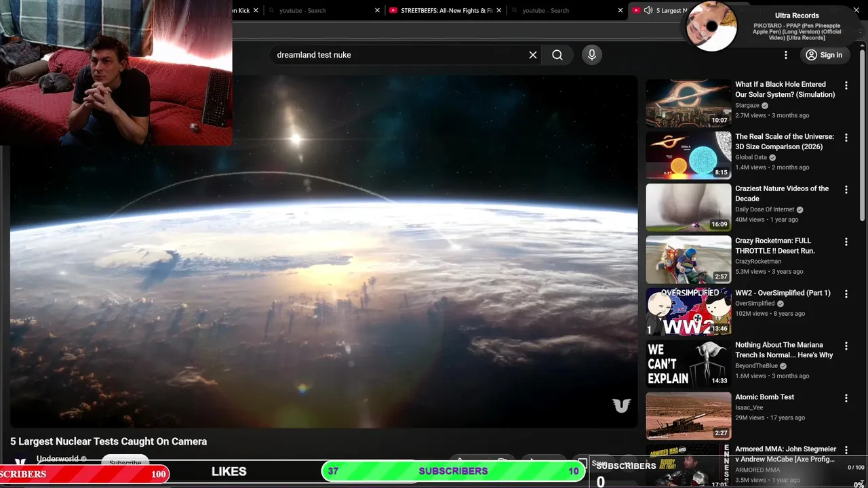Open 'Crazy Rocketman: FULL THROTTLE' title link

pos(775,246)
